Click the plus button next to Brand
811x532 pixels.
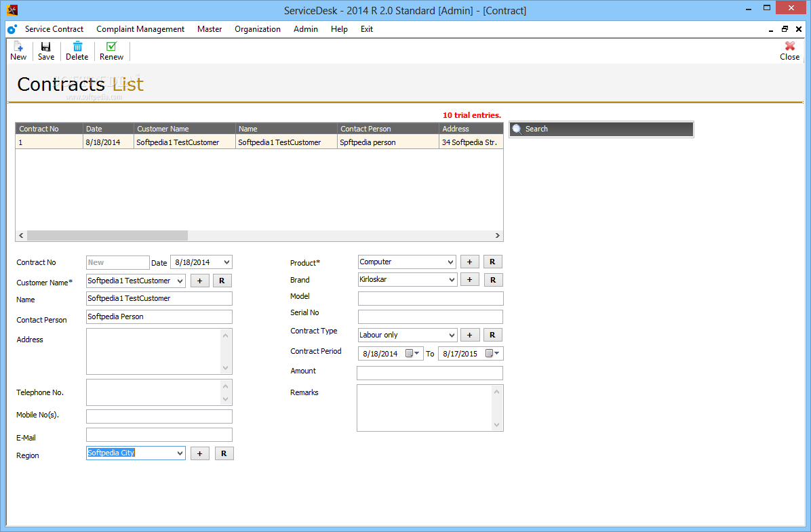[470, 280]
